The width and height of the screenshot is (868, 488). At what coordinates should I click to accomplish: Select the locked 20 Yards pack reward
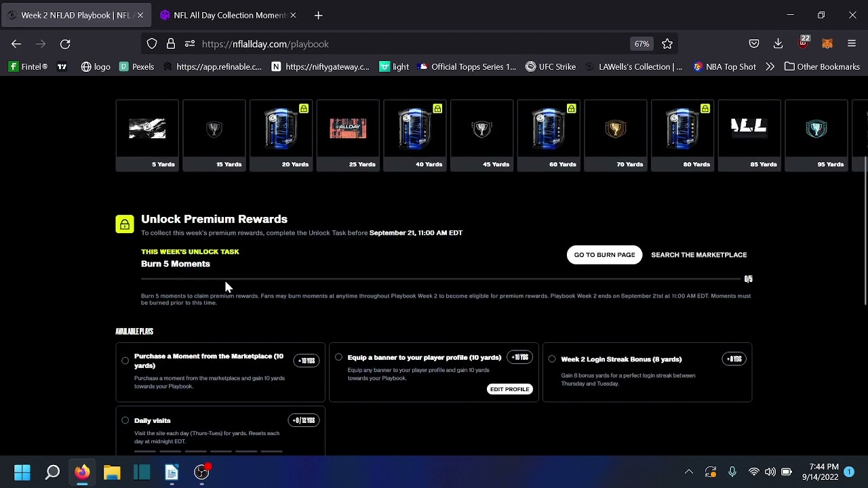(281, 136)
